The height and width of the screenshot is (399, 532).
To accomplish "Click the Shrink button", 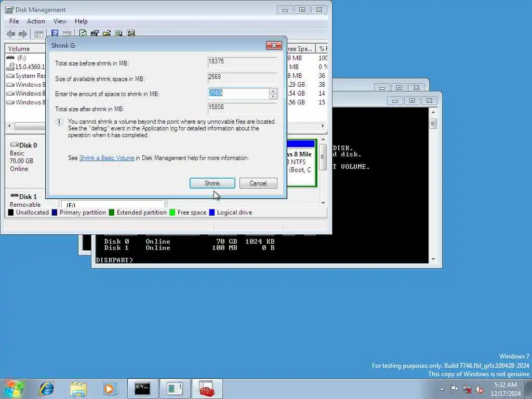I will click(x=212, y=183).
